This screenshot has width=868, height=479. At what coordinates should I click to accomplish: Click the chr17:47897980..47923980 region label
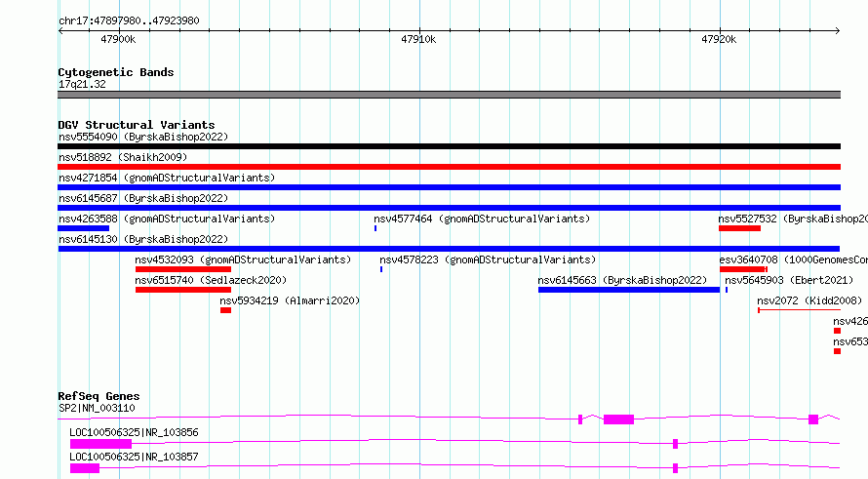129,21
